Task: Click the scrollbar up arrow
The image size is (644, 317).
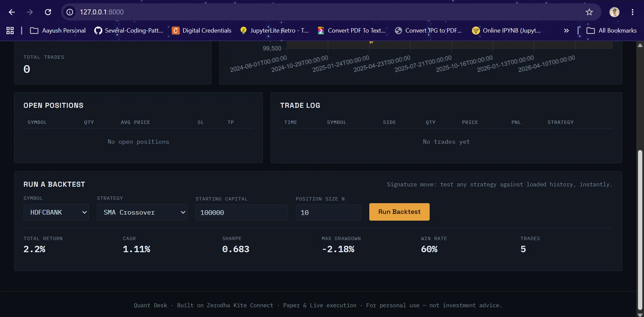Action: point(640,45)
